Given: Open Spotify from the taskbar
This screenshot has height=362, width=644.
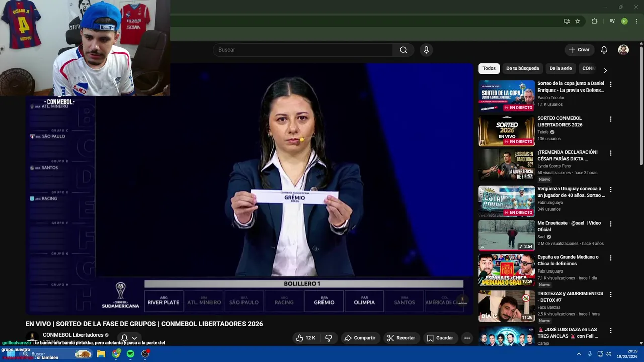Looking at the screenshot, I should coord(130,354).
